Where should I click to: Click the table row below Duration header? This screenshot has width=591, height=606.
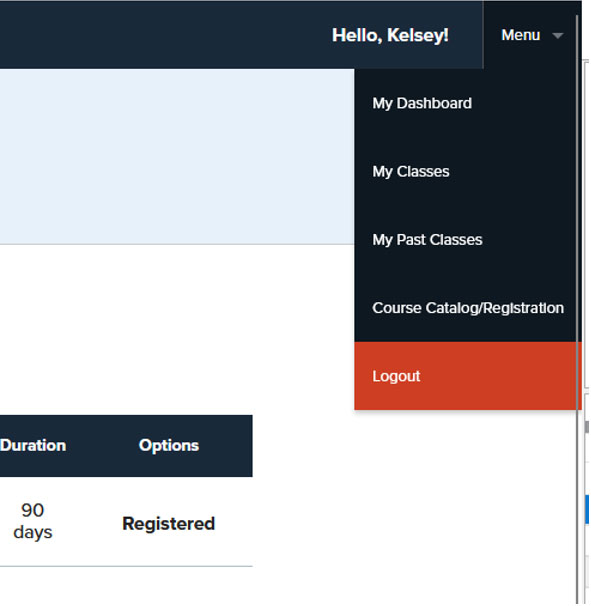126,522
